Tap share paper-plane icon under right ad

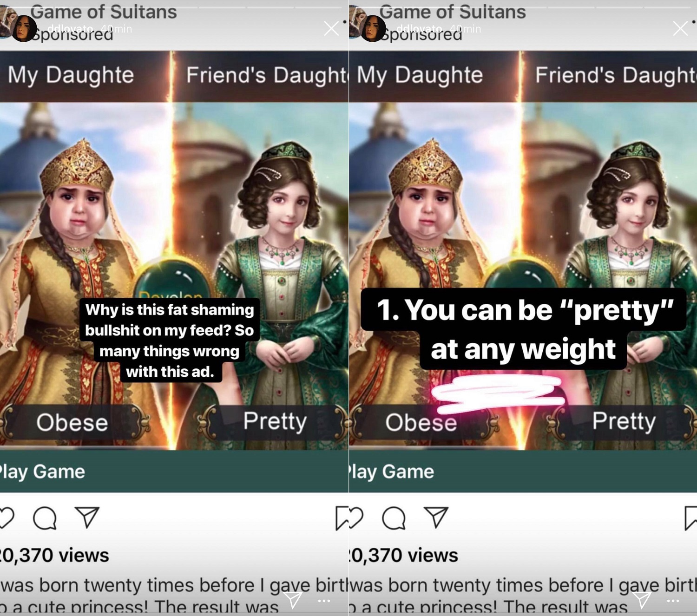coord(436,517)
